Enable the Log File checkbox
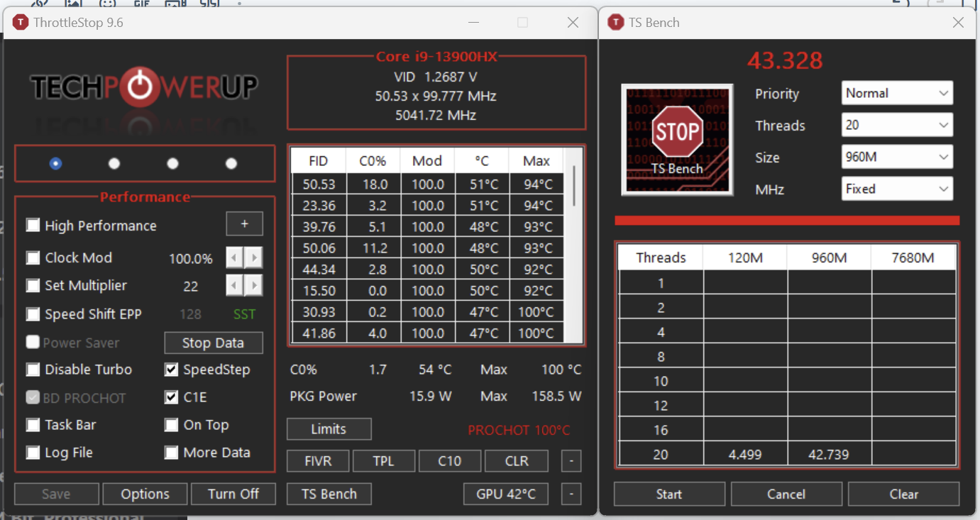 click(x=33, y=453)
